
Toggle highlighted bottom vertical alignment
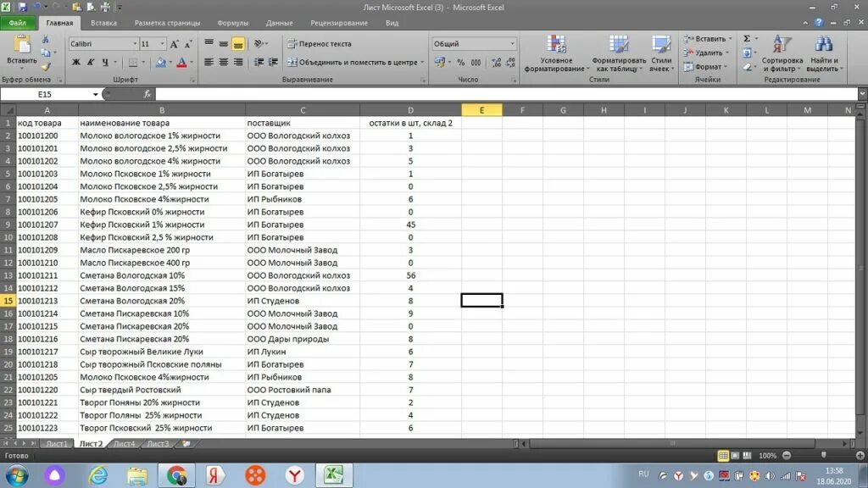pos(238,44)
